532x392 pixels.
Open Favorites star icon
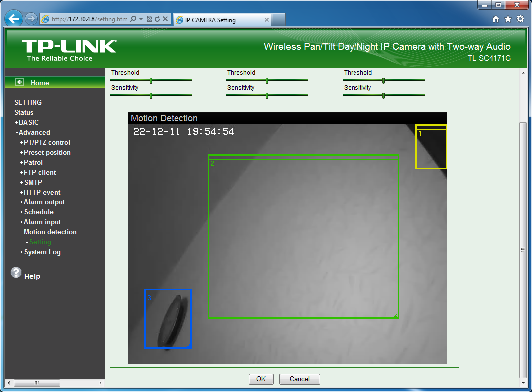coord(508,19)
